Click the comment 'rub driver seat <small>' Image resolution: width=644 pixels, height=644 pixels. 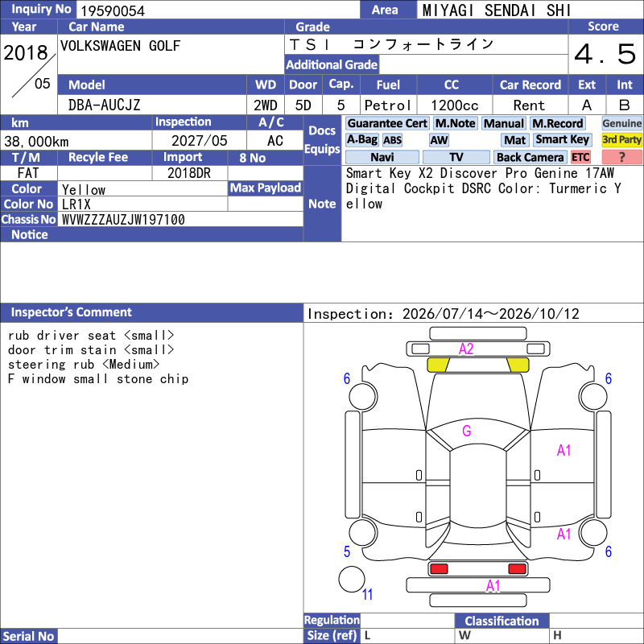91,336
